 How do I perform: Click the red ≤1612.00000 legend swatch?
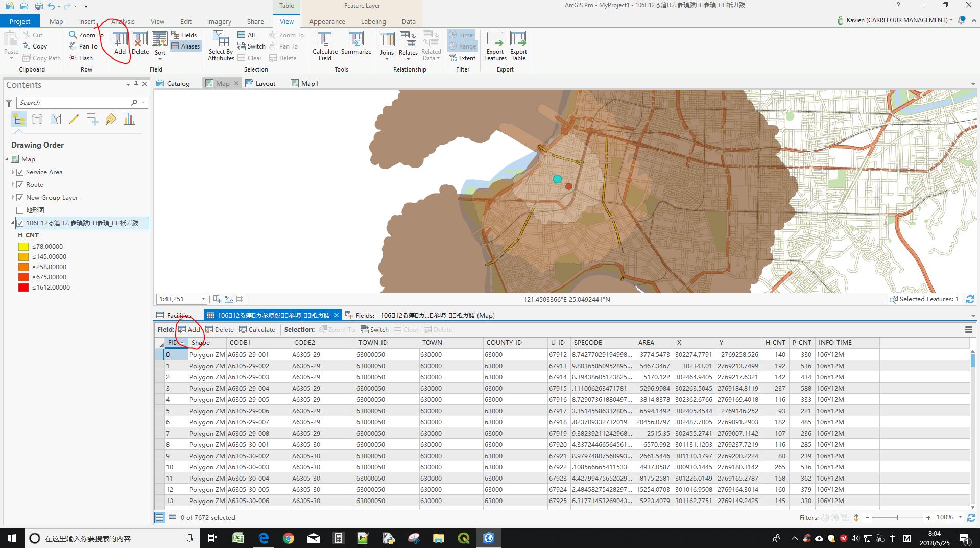tap(23, 287)
